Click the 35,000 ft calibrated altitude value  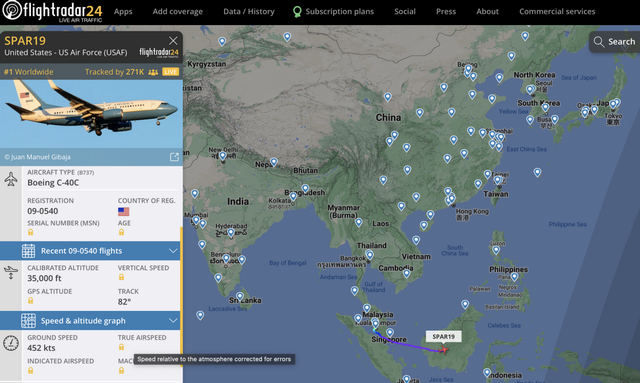tap(44, 278)
